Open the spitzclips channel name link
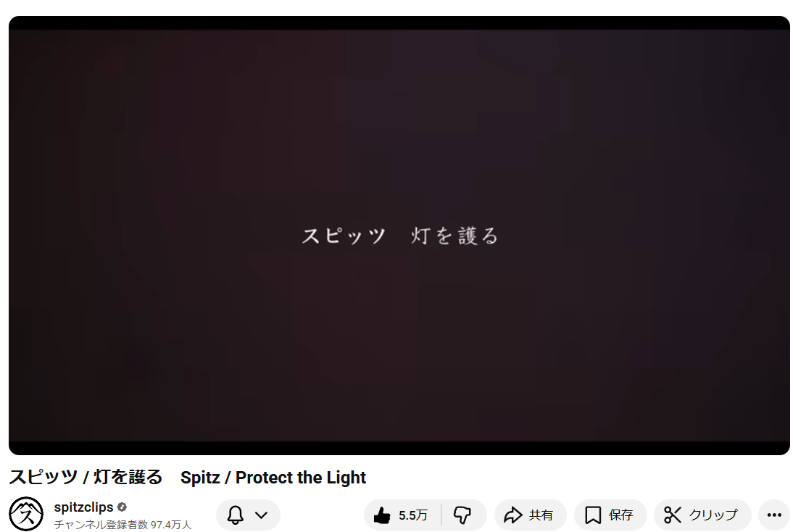This screenshot has width=793, height=532. point(83,507)
